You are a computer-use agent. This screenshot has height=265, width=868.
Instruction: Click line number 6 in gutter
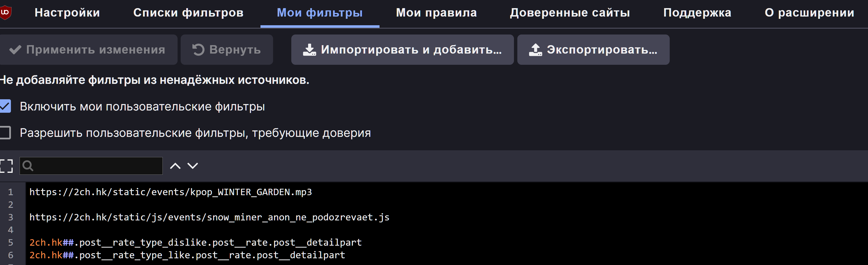click(11, 255)
